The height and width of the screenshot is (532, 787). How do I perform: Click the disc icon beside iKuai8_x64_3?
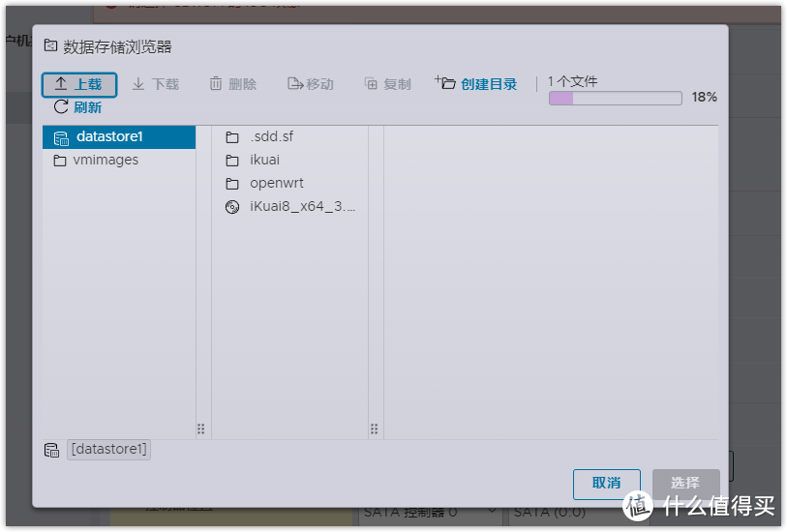pos(232,207)
